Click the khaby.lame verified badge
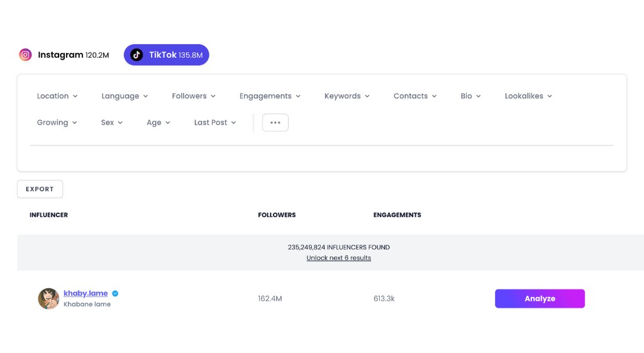Viewport: 644px width, 353px height. (x=115, y=293)
